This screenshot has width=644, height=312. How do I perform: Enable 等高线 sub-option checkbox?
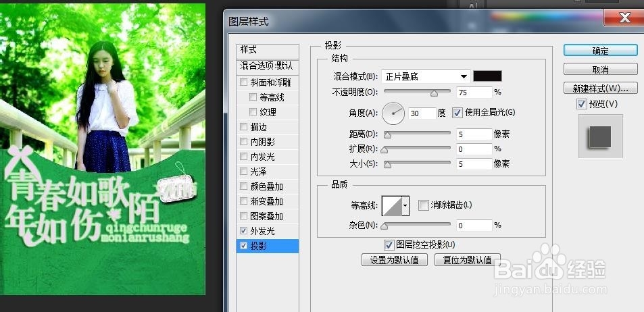[x=253, y=97]
